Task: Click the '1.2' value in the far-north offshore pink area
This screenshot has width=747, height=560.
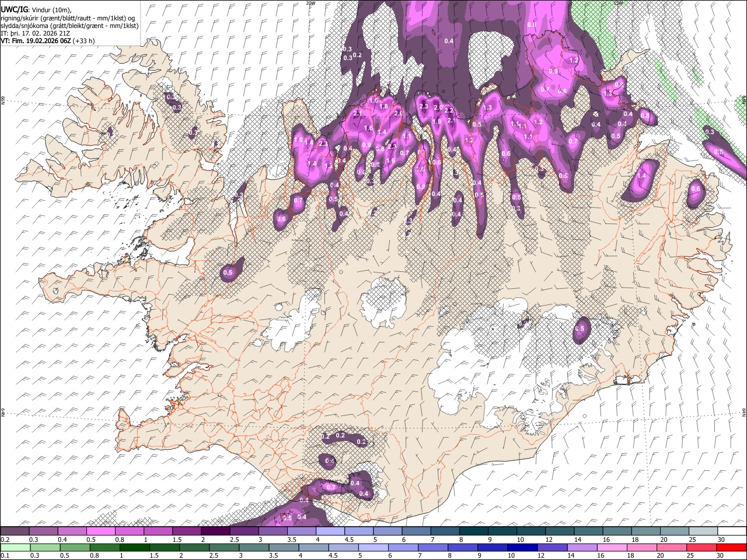Action: 573,60
